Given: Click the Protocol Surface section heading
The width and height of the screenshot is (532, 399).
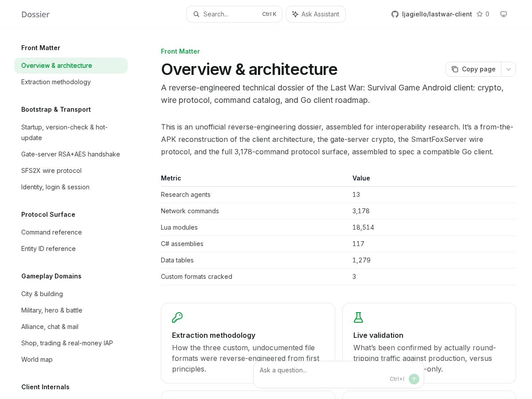Looking at the screenshot, I should coord(48,215).
